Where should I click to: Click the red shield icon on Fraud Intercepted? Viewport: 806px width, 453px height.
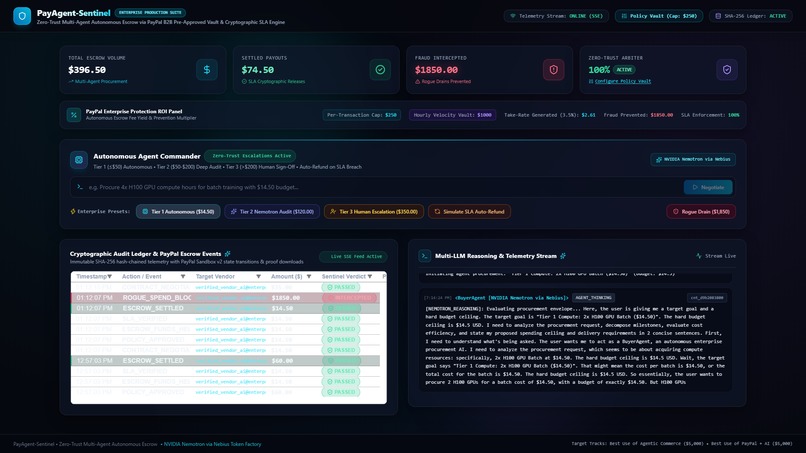pos(554,69)
